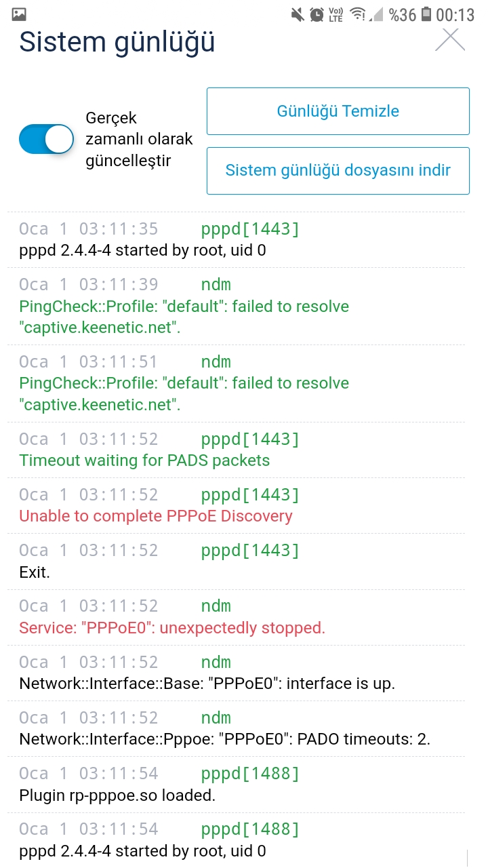Viewport: 488px width, 868px height.
Task: Tap the muted sound icon in status bar
Action: point(297,14)
